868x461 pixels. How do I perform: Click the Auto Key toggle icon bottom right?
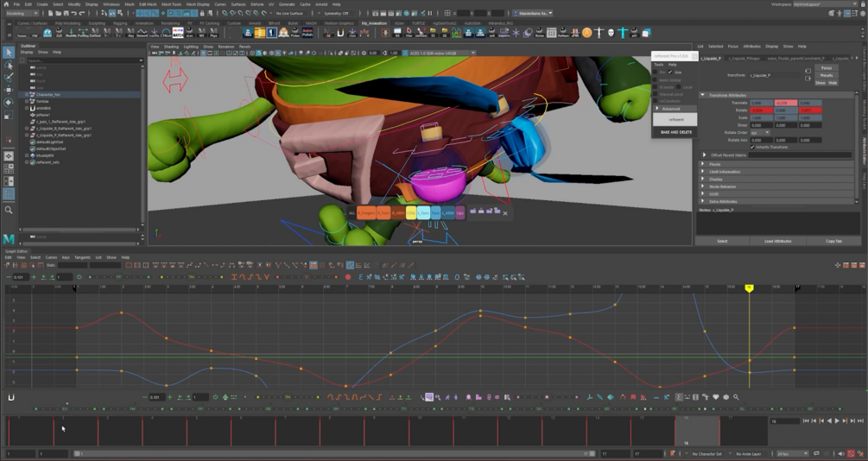pos(852,454)
